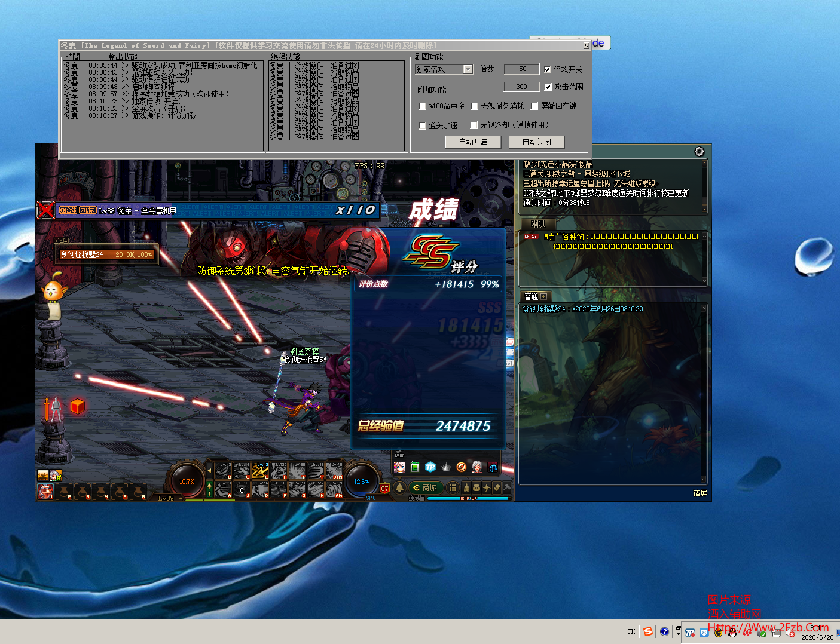Tick the 倍攻开关 checkbox
This screenshot has height=644, width=840.
[x=548, y=70]
